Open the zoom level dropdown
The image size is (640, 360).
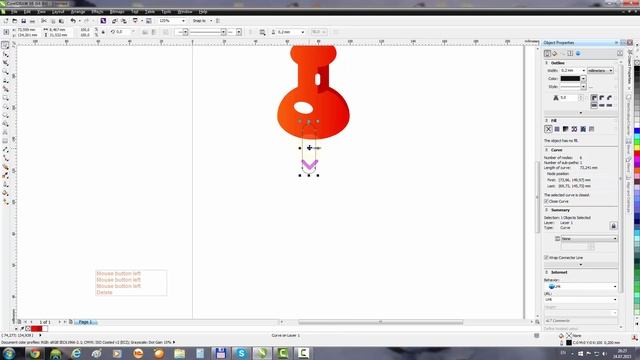183,21
